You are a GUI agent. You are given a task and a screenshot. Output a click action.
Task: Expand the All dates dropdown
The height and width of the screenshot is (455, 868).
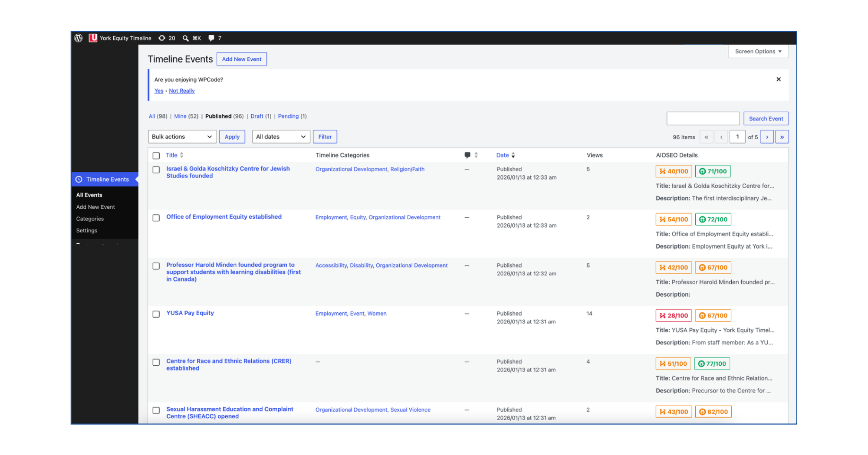281,137
